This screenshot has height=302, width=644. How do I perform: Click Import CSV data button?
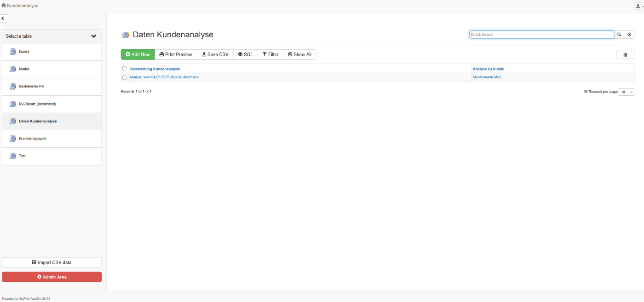[x=52, y=262]
